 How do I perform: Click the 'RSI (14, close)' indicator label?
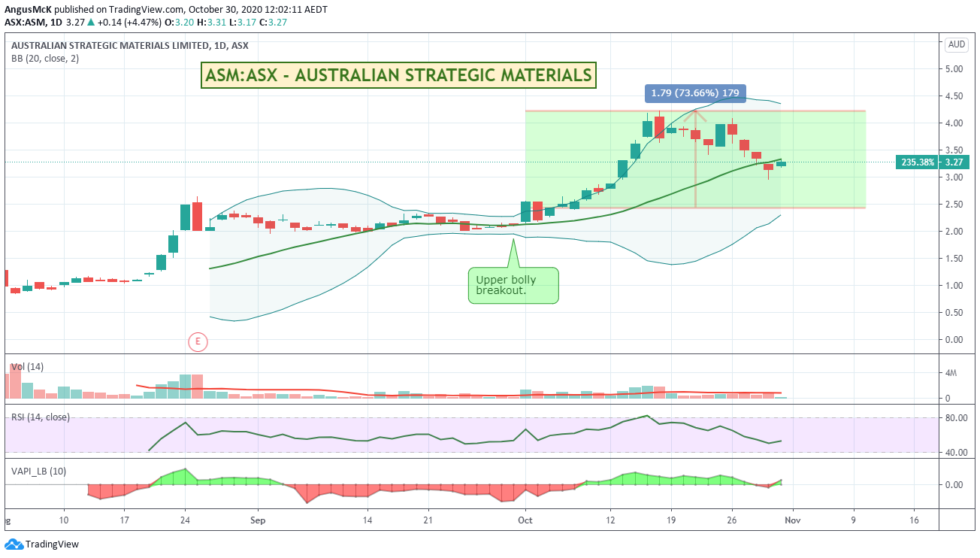coord(40,417)
